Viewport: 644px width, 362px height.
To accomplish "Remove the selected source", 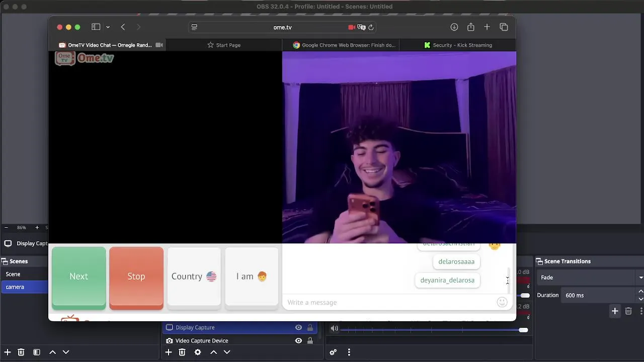I will point(182,352).
